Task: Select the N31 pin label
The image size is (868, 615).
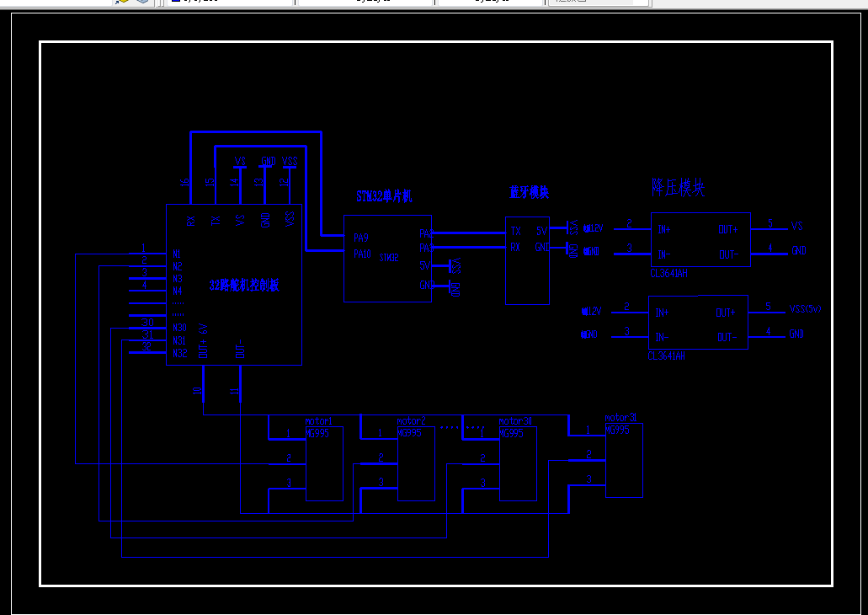Action: (179, 340)
